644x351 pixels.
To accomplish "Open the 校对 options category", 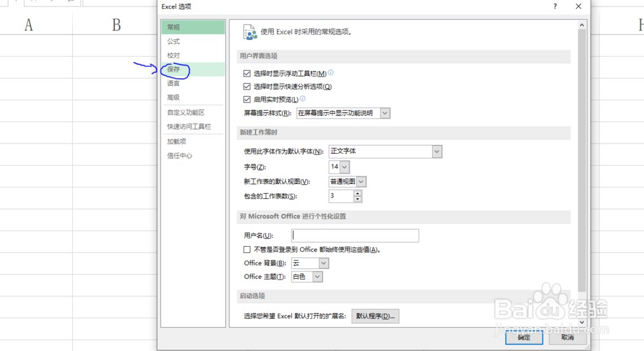I will pyautogui.click(x=193, y=55).
